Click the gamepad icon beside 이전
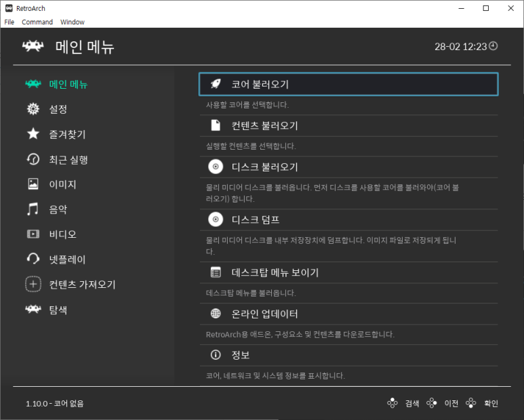The height and width of the screenshot is (420, 524). [431, 403]
